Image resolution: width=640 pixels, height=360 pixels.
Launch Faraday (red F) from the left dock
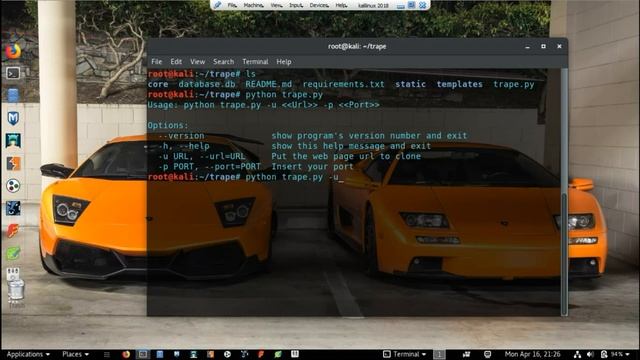click(x=13, y=231)
